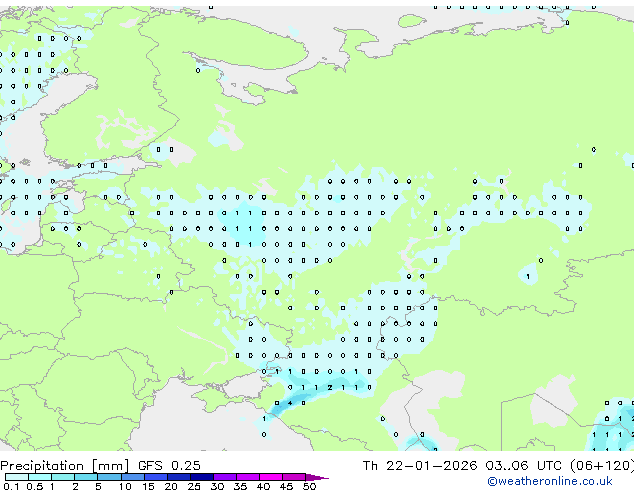
Task: Click the '35' legend scale label
Action: click(240, 486)
